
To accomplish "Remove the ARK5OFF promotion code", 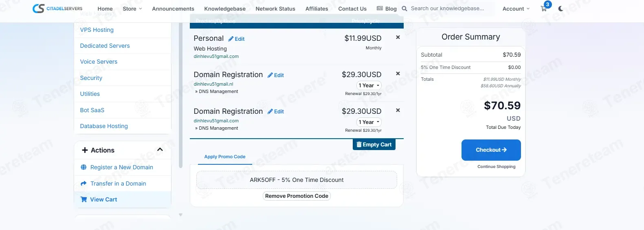I will click(x=297, y=196).
